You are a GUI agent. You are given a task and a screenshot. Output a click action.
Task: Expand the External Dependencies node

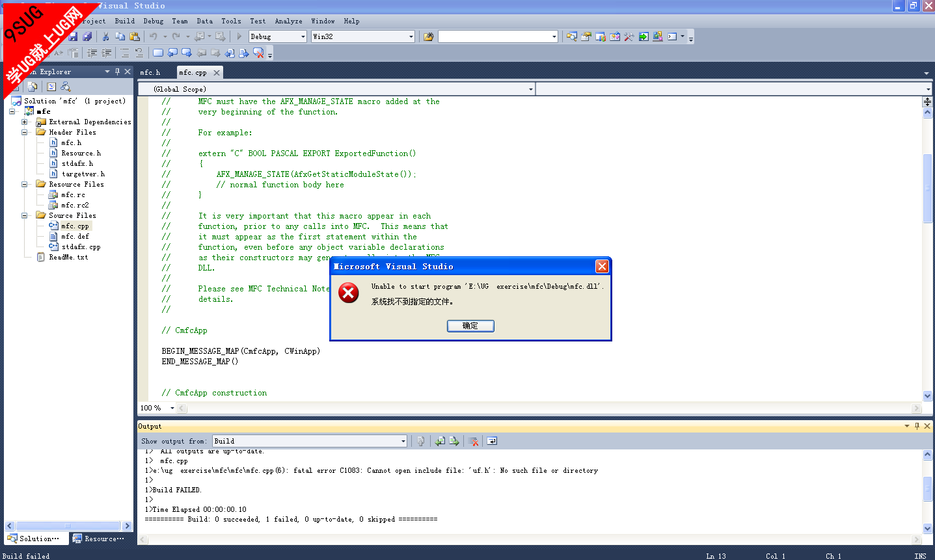pos(25,122)
